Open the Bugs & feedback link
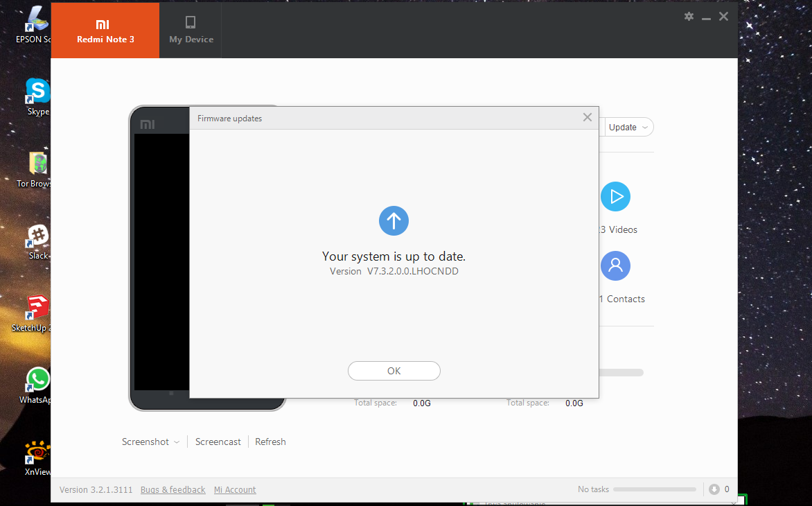 point(173,490)
